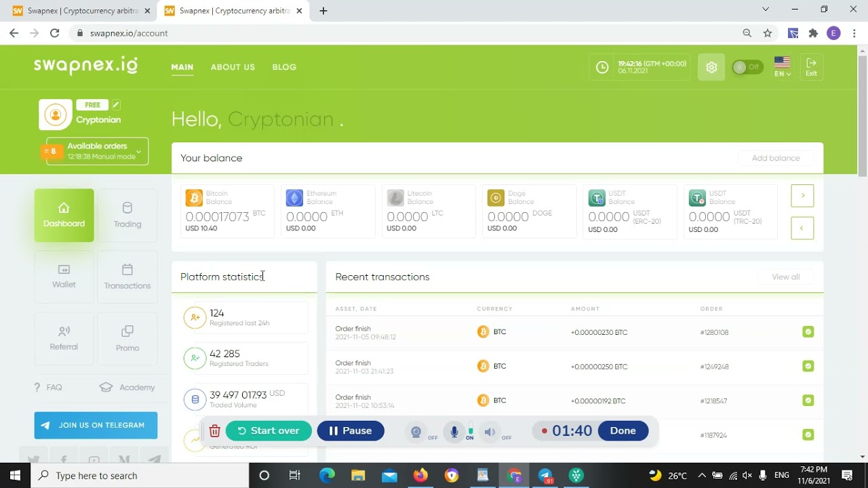Screen dimensions: 868x488
Task: Click the profile avatar icon
Action: pyautogui.click(x=55, y=115)
